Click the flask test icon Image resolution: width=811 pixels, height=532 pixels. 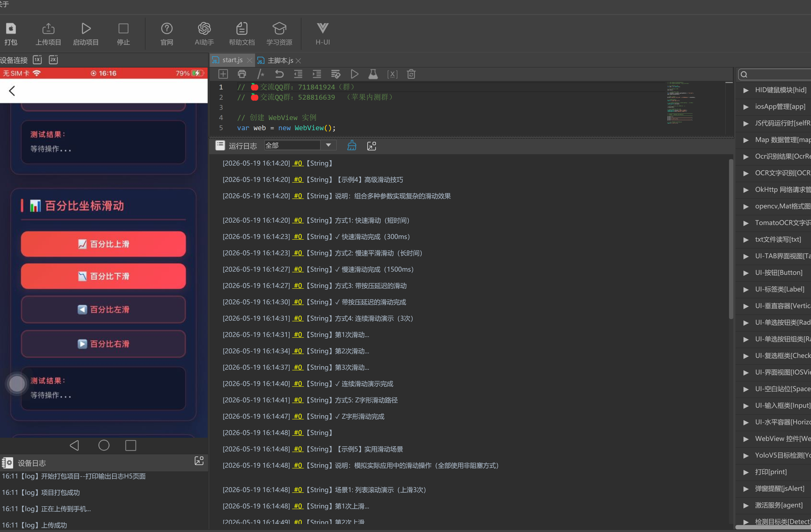[x=373, y=74]
